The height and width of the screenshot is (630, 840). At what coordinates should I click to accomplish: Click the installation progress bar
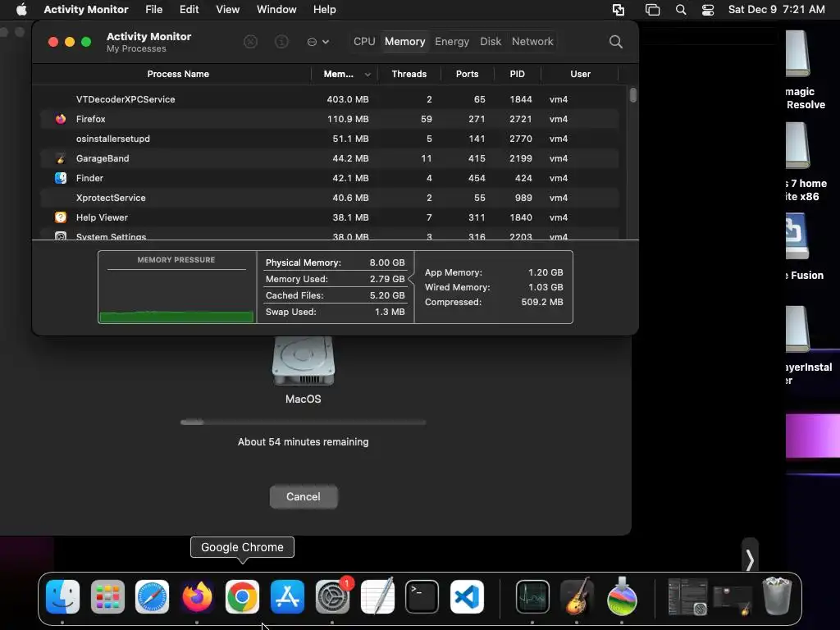click(x=304, y=422)
